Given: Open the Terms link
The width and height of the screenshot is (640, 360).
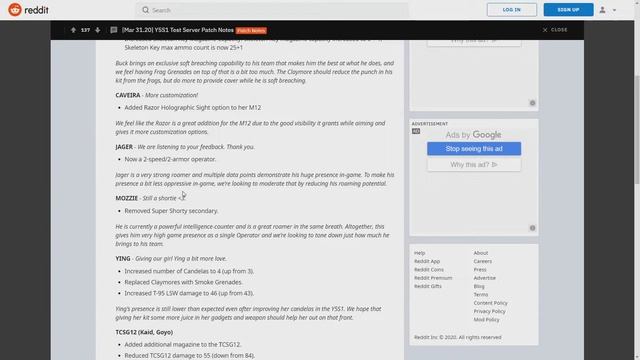Looking at the screenshot, I should (x=481, y=295).
